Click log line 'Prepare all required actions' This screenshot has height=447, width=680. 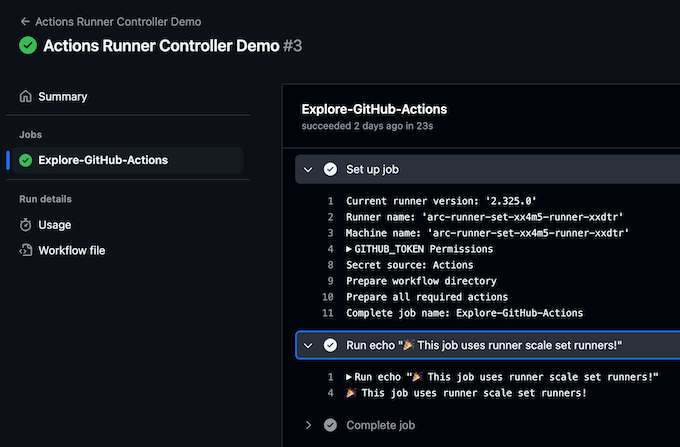427,297
